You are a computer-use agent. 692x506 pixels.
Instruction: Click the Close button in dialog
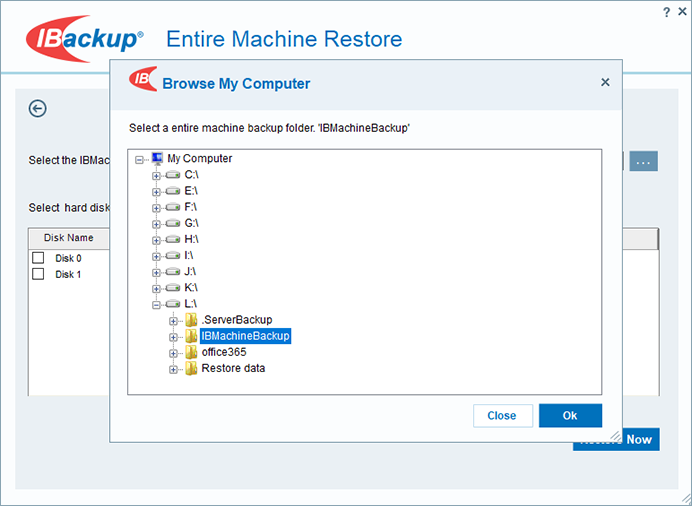(503, 416)
